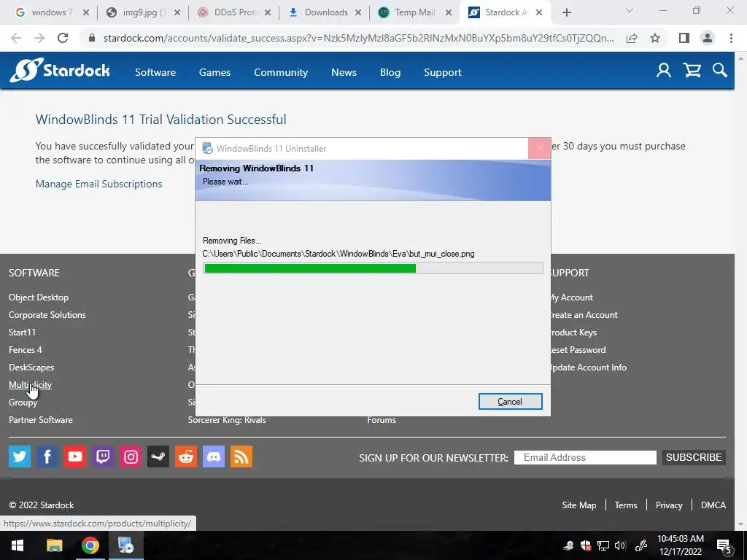Screen dimensions: 747x560
Task: Open the Software menu in the header
Action: tap(155, 72)
